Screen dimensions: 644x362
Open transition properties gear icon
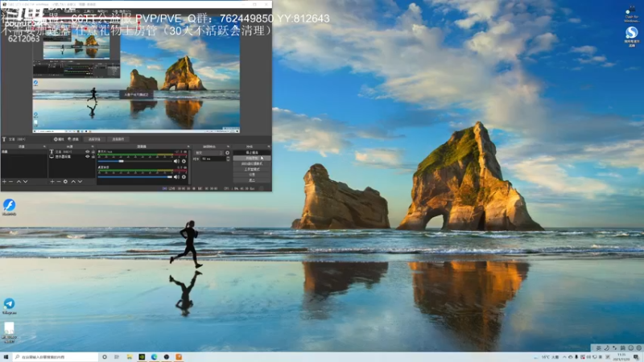point(228,153)
